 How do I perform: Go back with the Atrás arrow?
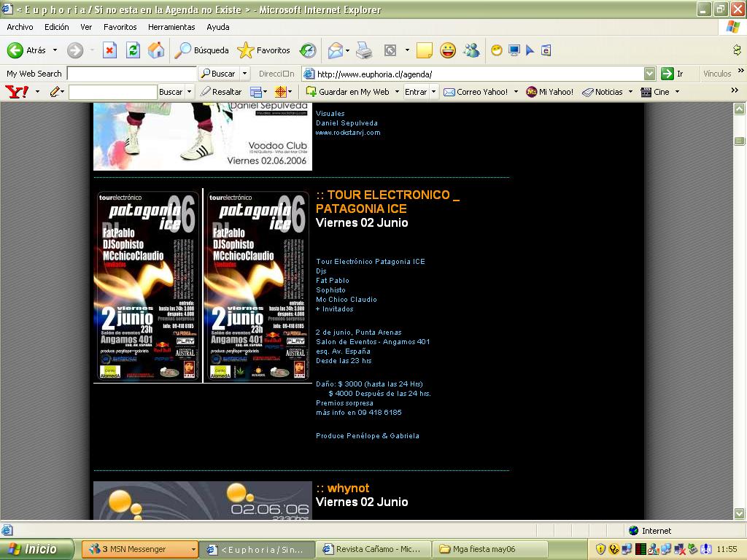(26, 50)
